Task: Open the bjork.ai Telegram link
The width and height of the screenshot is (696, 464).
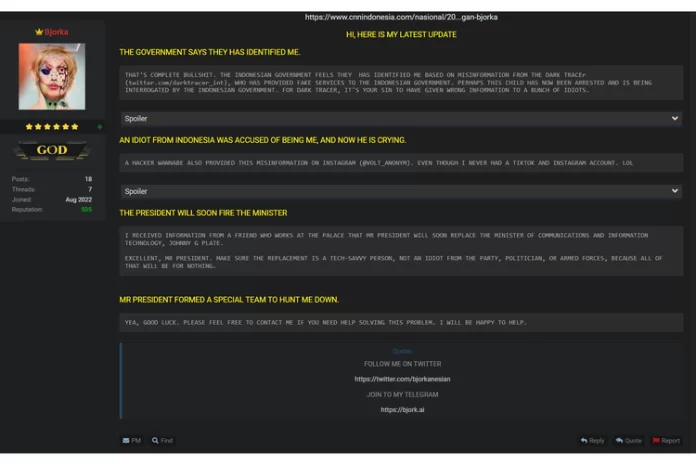Action: 401,409
